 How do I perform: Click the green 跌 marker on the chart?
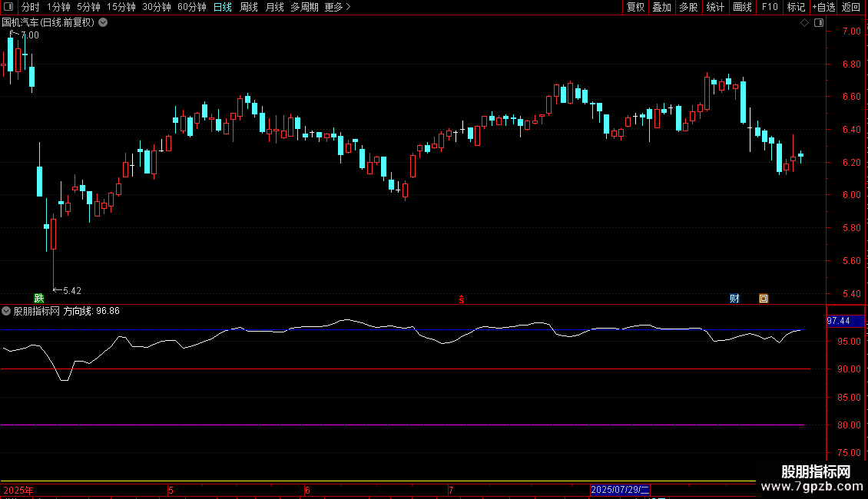coord(38,299)
